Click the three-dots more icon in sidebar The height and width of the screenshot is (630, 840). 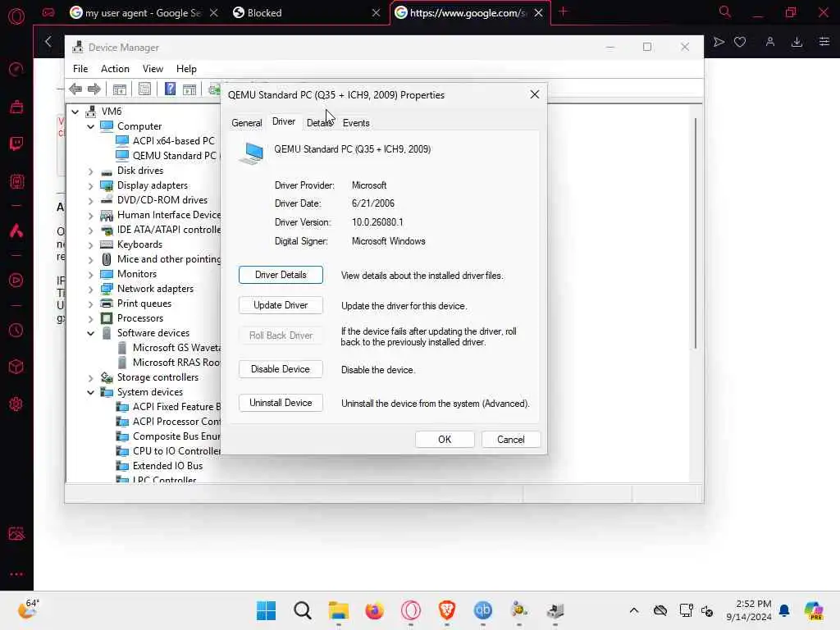(16, 573)
